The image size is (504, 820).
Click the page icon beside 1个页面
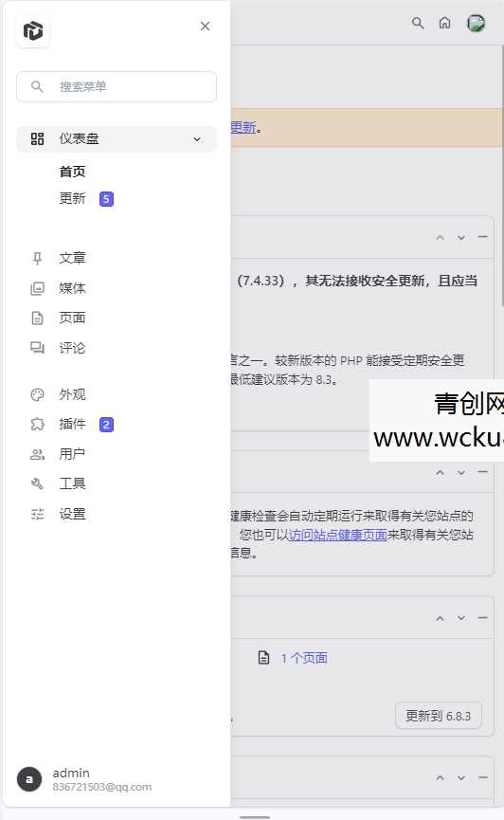click(264, 658)
